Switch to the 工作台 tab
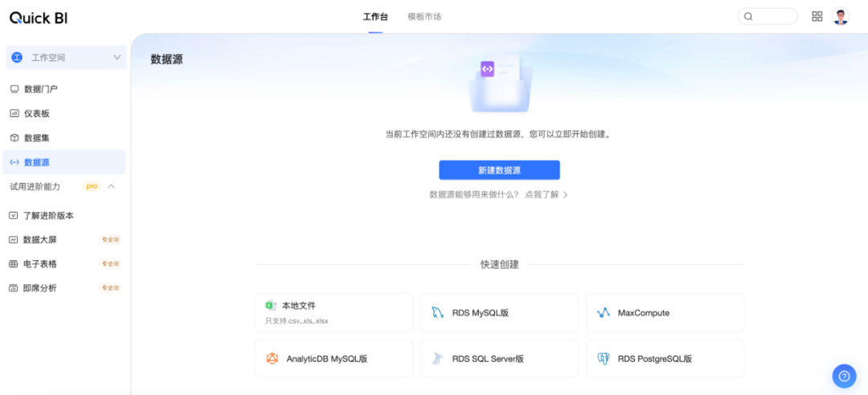Screen dimensions: 868x395 375,17
